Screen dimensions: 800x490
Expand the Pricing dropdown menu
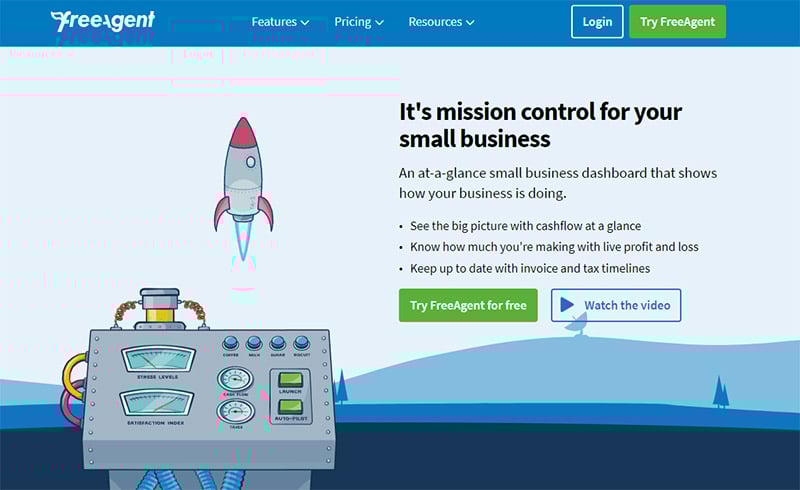[x=359, y=22]
